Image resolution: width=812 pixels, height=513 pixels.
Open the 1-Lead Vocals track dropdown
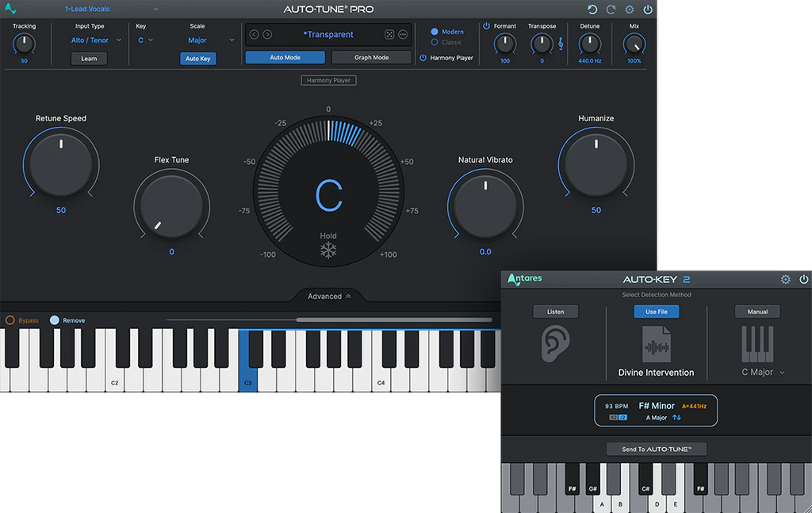[111, 9]
